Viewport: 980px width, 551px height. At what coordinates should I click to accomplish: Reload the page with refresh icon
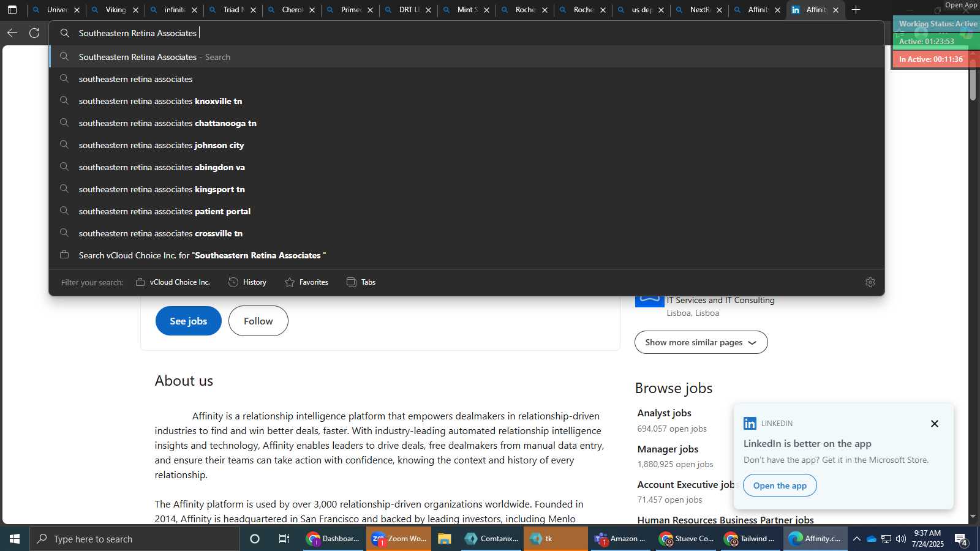pyautogui.click(x=35, y=33)
